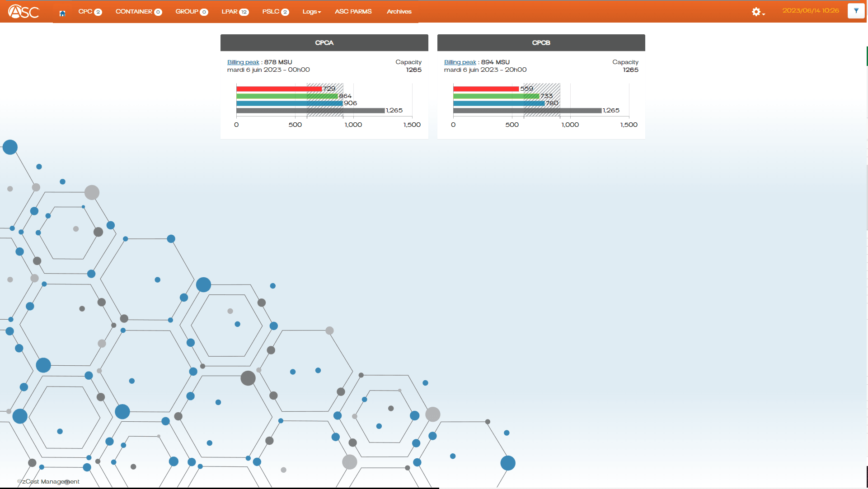Open the Archives page
Image resolution: width=868 pixels, height=489 pixels.
399,12
